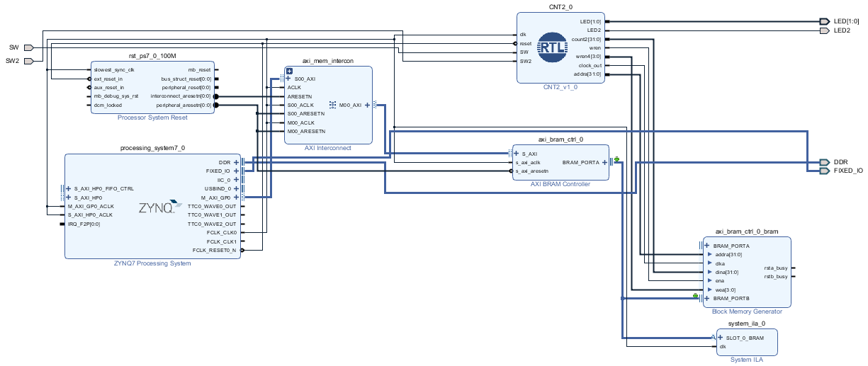The width and height of the screenshot is (868, 366).
Task: Open the ZYNQ7 Processing System link
Action: (152, 263)
